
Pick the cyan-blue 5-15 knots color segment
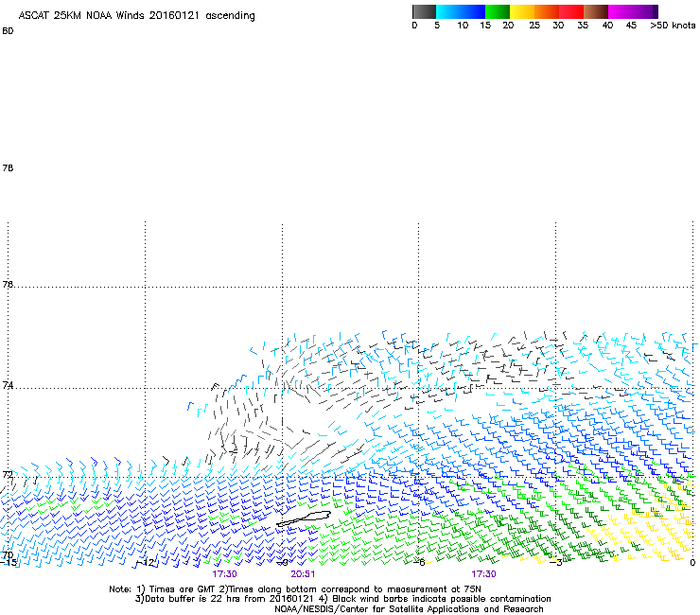(461, 11)
